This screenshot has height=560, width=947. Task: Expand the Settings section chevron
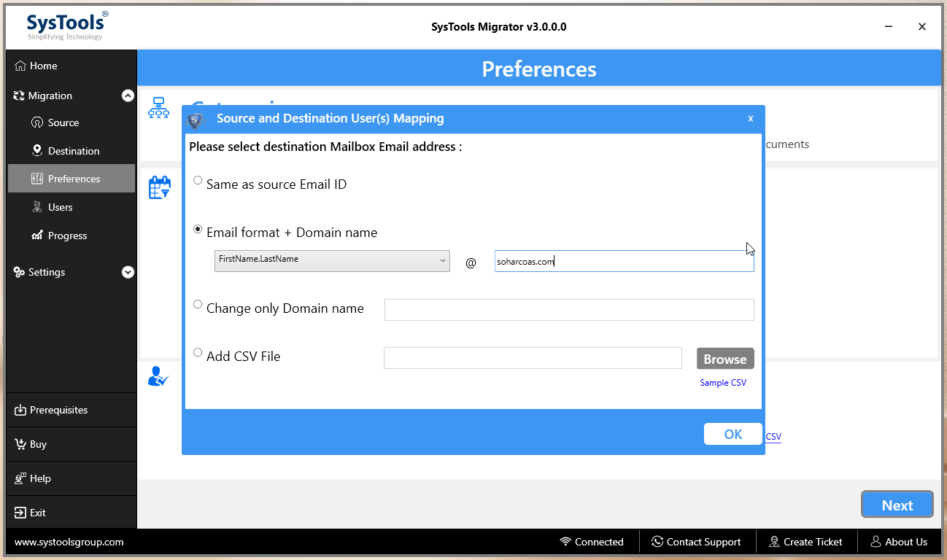128,272
